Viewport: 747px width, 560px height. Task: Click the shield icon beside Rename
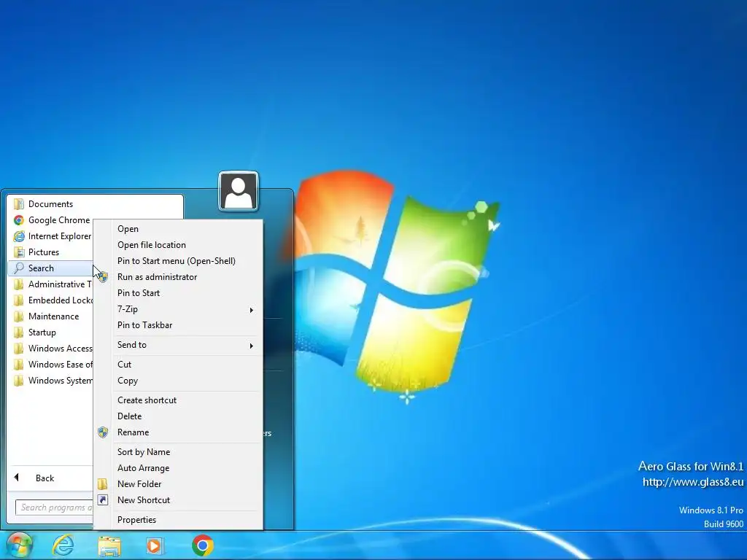point(103,432)
